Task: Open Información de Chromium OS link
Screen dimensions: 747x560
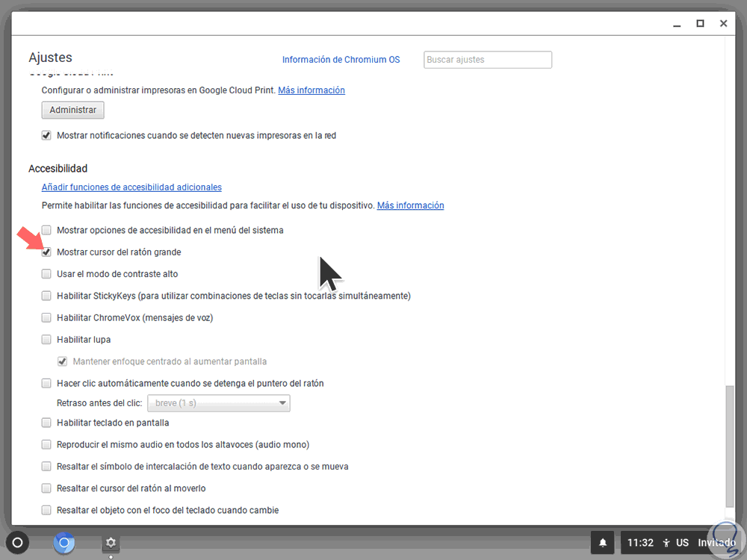Action: click(x=341, y=60)
